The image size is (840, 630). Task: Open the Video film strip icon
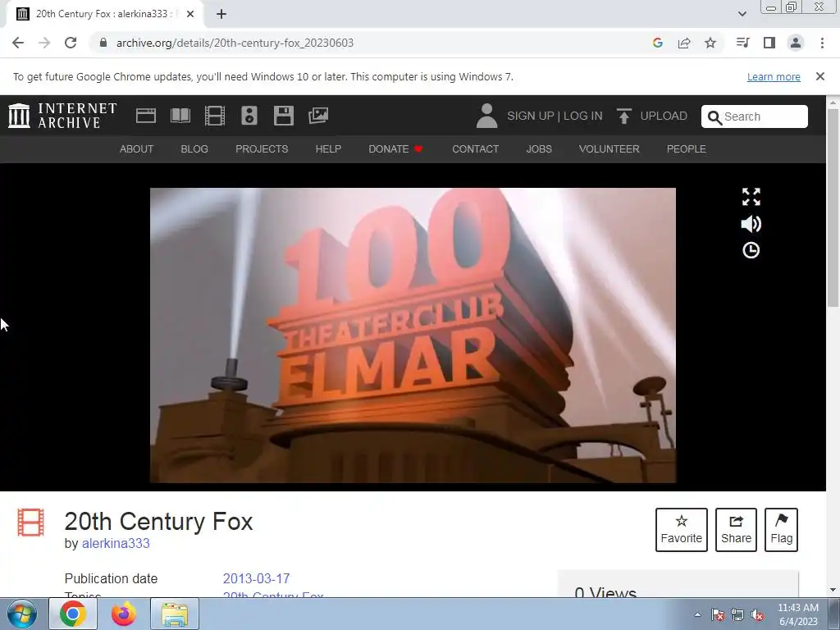[215, 116]
